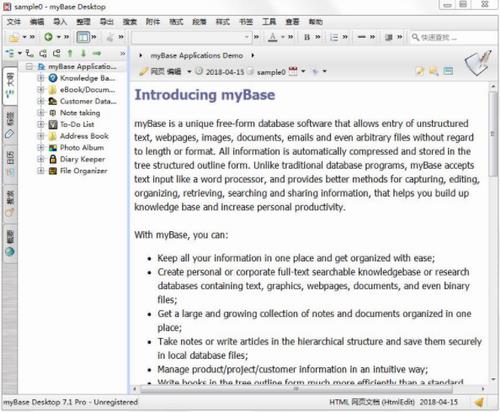Click the myBase Applications Demo breadcrumb

196,55
